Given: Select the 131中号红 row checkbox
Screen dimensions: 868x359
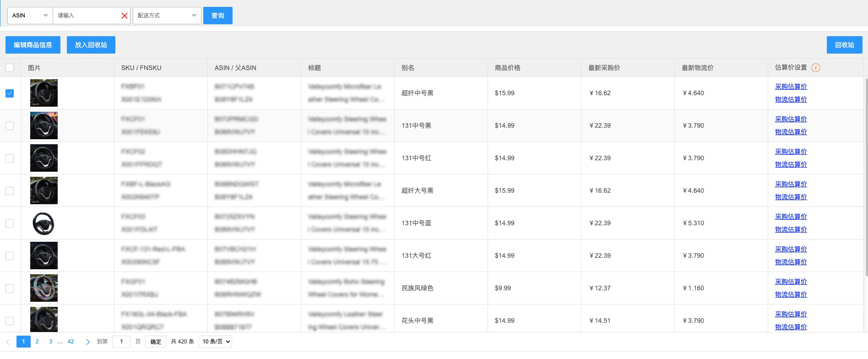Looking at the screenshot, I should [x=10, y=158].
